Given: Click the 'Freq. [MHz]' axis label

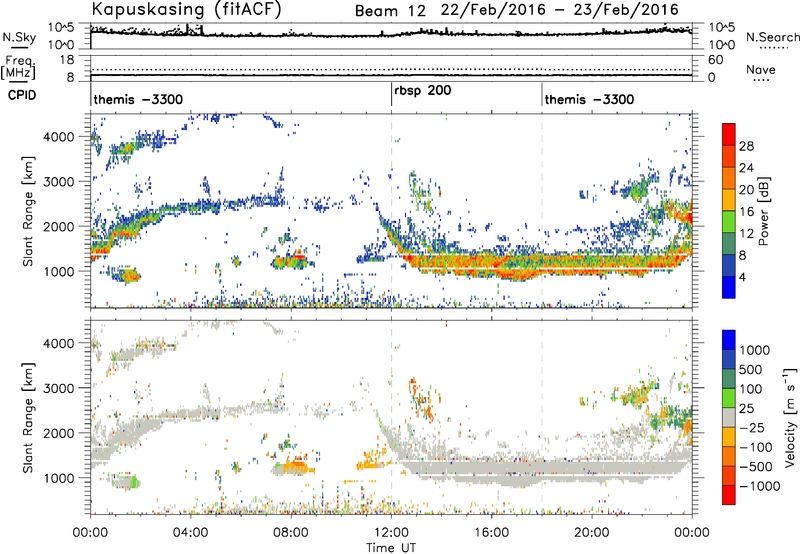Looking at the screenshot, I should click(18, 67).
